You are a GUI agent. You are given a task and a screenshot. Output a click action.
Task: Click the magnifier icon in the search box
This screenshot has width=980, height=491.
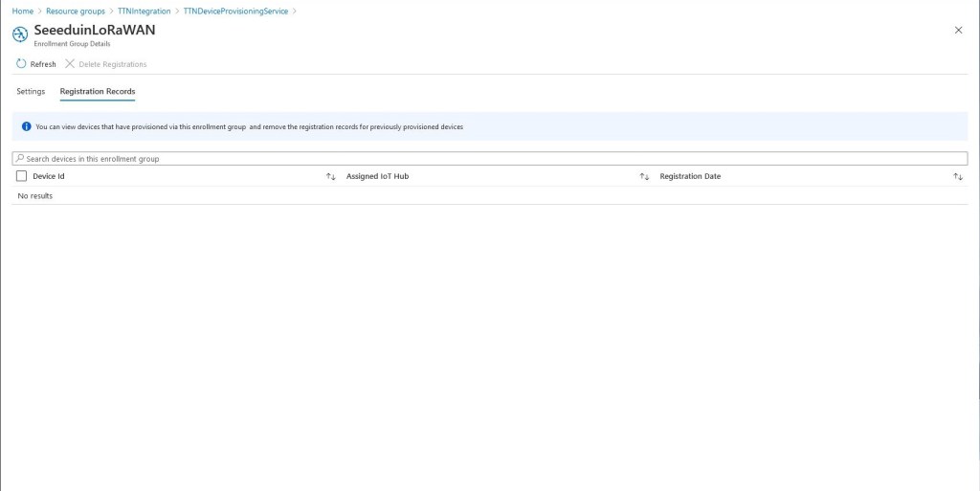coord(19,159)
